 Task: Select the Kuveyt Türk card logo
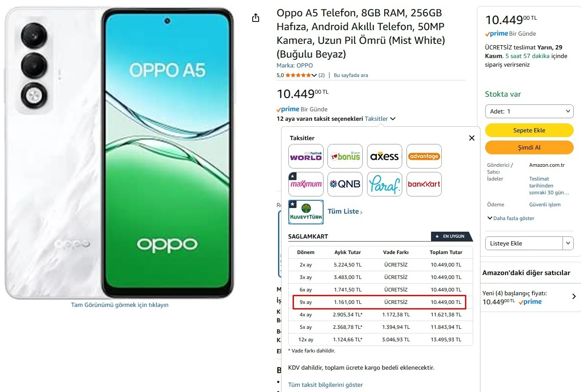click(x=306, y=212)
